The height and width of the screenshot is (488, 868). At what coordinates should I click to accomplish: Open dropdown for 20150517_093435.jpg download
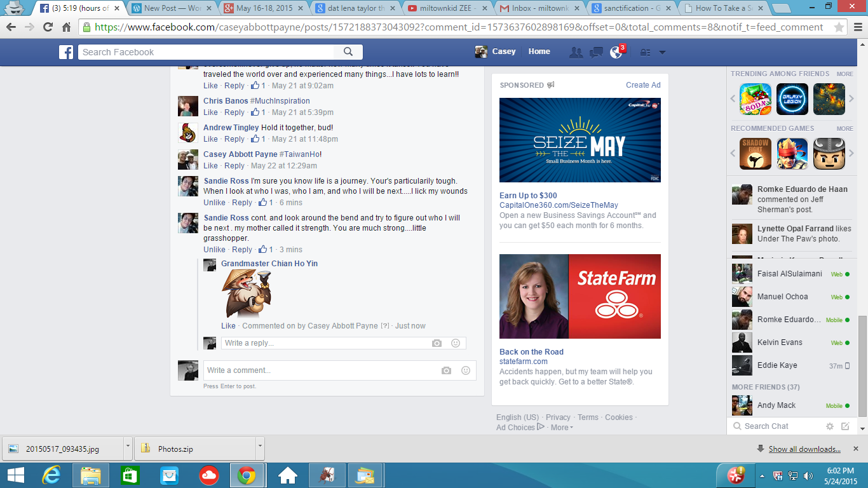[x=128, y=449]
